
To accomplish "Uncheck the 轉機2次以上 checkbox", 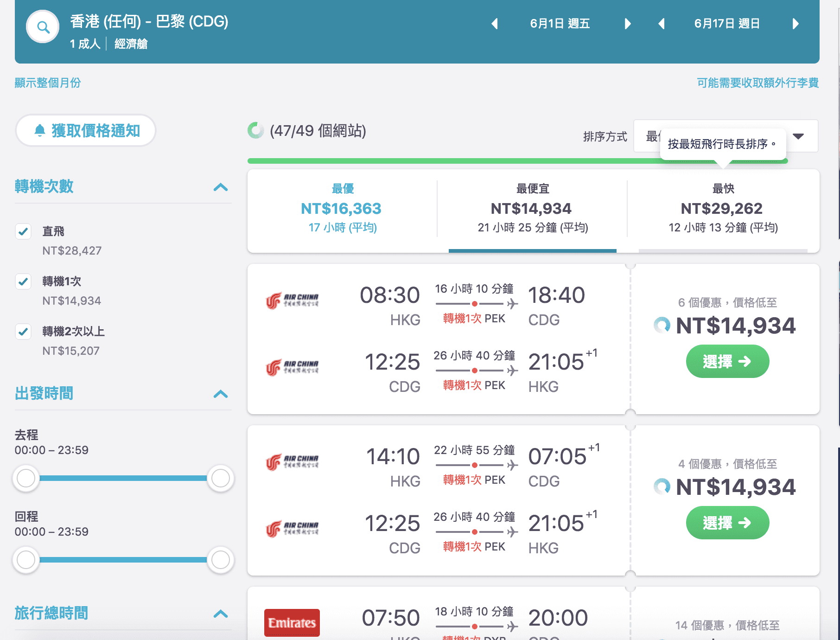I will pos(23,331).
